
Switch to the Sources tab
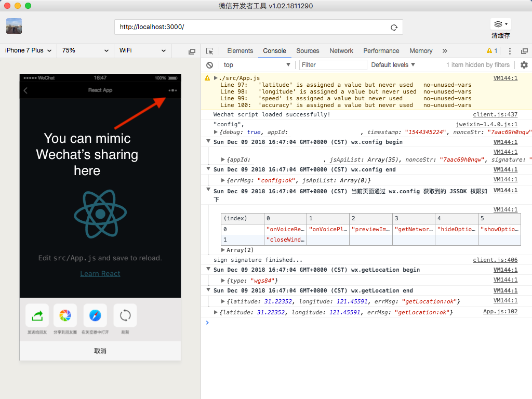(308, 51)
